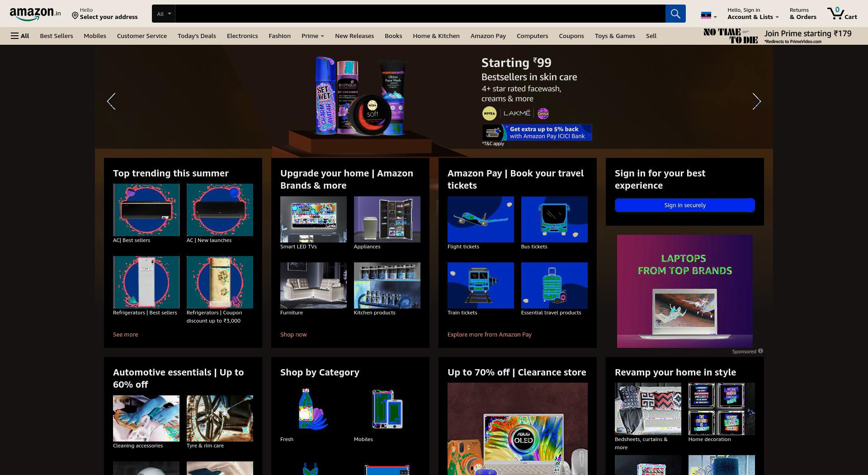Image resolution: width=868 pixels, height=475 pixels.
Task: Open Returns & Orders link
Action: tap(803, 14)
